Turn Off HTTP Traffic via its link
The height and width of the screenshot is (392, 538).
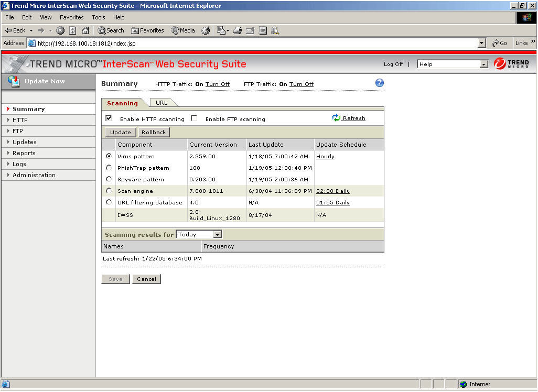tap(218, 84)
